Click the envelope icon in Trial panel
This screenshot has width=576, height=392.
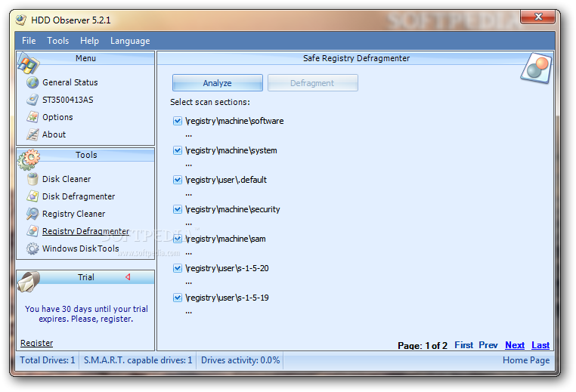(x=29, y=282)
